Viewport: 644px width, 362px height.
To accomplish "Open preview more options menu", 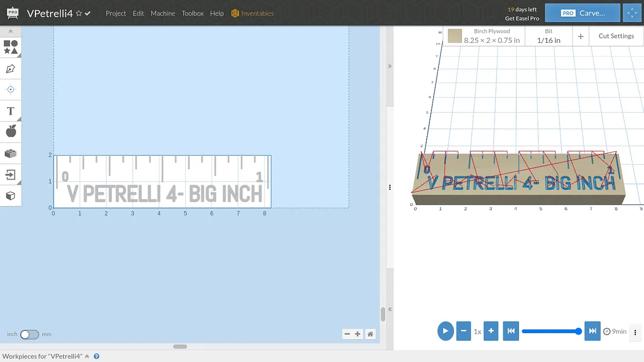I will point(635,331).
